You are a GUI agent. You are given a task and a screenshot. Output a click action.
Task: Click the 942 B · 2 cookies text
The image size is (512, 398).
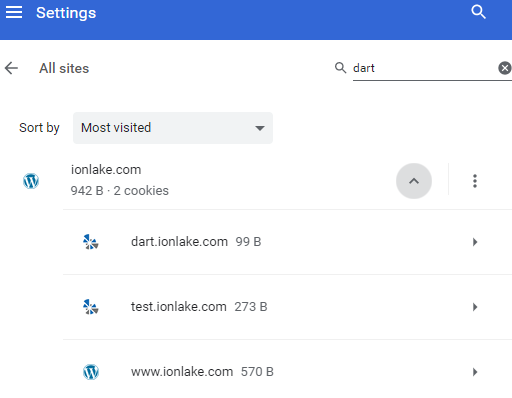[119, 191]
